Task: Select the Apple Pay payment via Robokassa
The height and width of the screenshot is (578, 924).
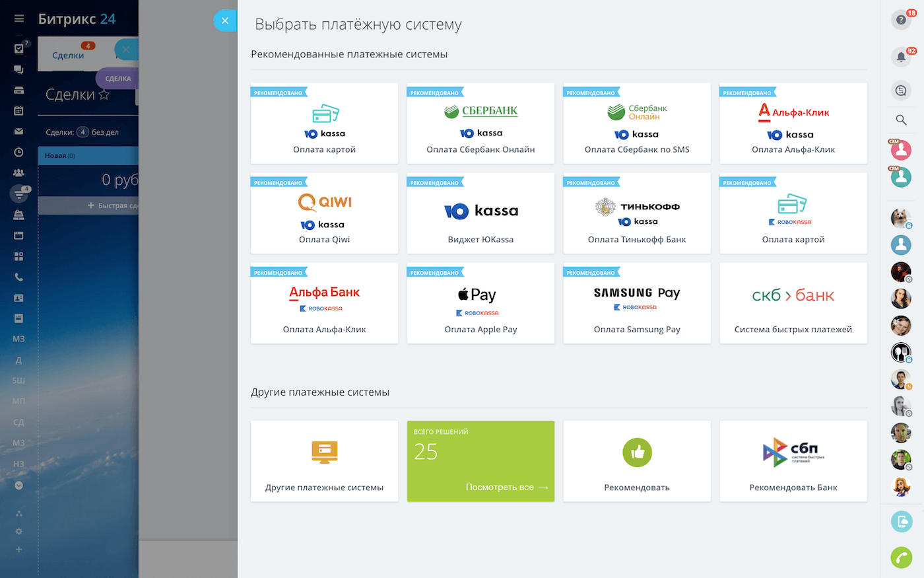Action: 480,303
